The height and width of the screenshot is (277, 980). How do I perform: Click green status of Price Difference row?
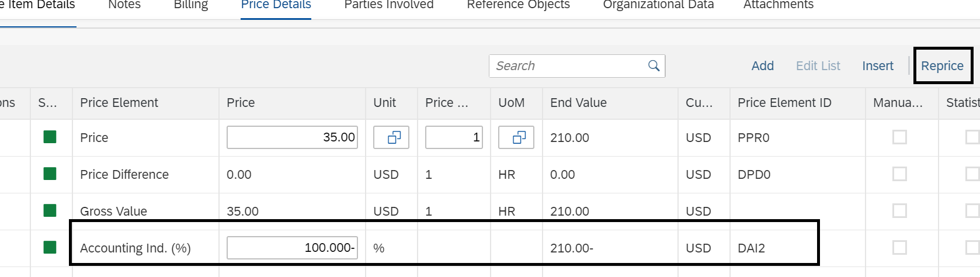coord(50,174)
